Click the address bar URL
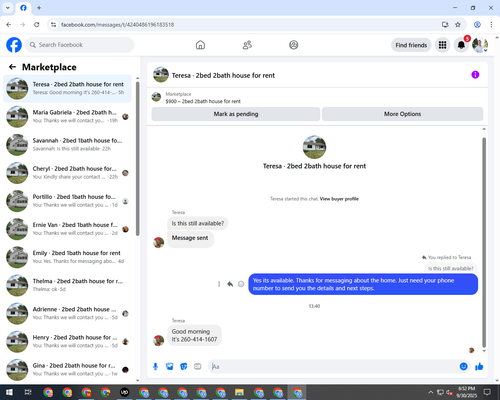 click(117, 25)
